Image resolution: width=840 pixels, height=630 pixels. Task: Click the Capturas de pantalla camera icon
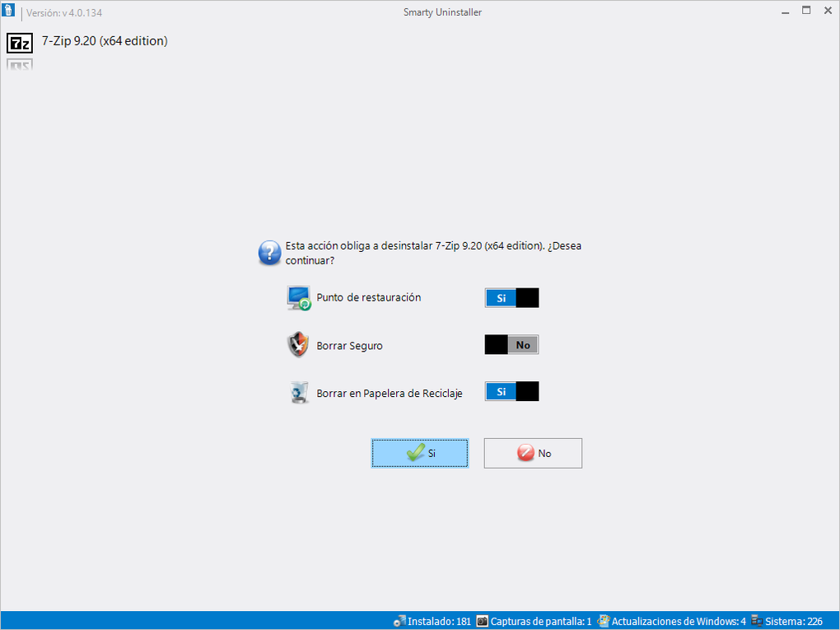(x=482, y=621)
